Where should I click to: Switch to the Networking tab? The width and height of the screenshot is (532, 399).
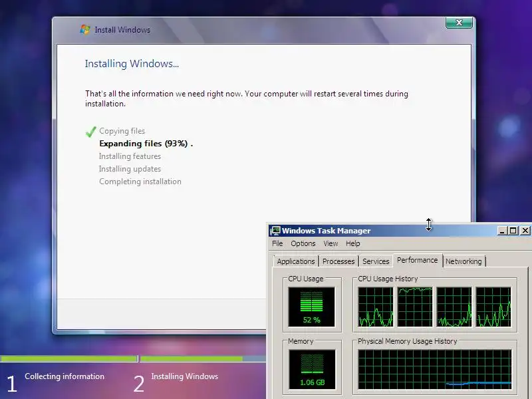[464, 261]
